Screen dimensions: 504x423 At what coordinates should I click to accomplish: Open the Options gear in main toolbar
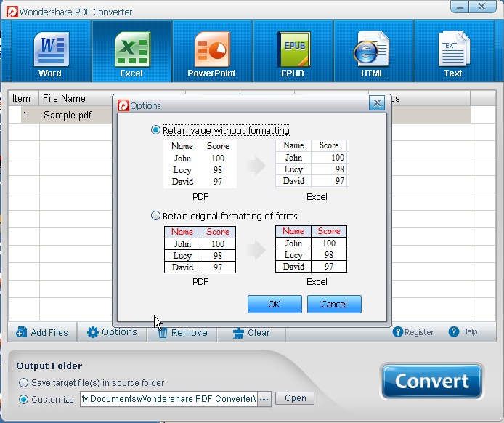point(112,332)
